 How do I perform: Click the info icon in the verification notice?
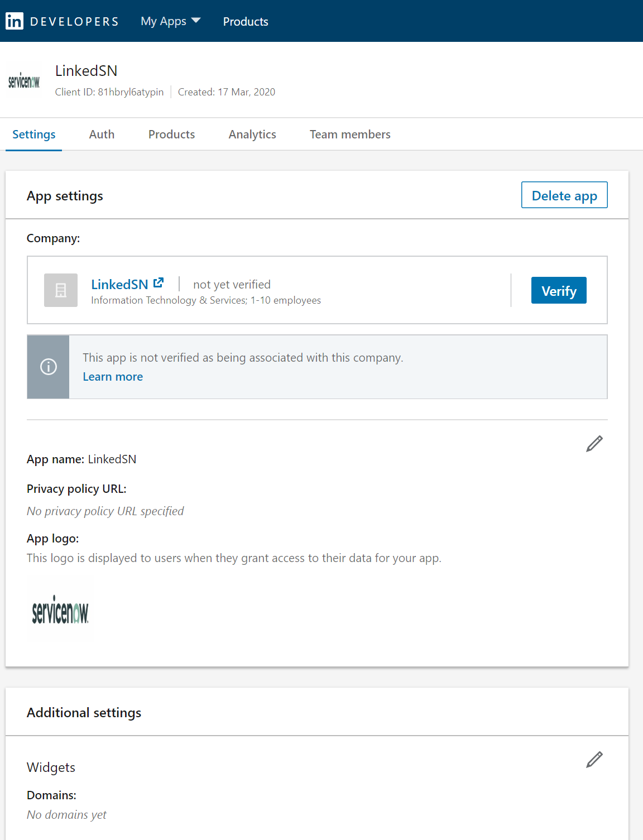point(48,367)
